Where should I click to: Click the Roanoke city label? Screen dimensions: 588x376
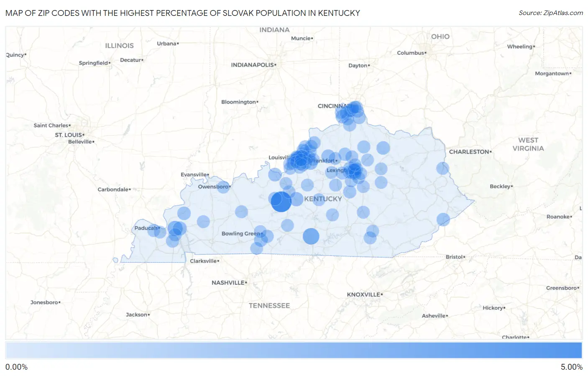click(559, 217)
